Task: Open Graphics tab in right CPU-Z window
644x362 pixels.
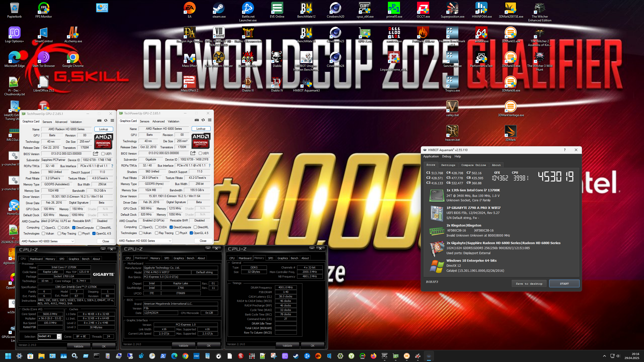Action: (x=283, y=258)
